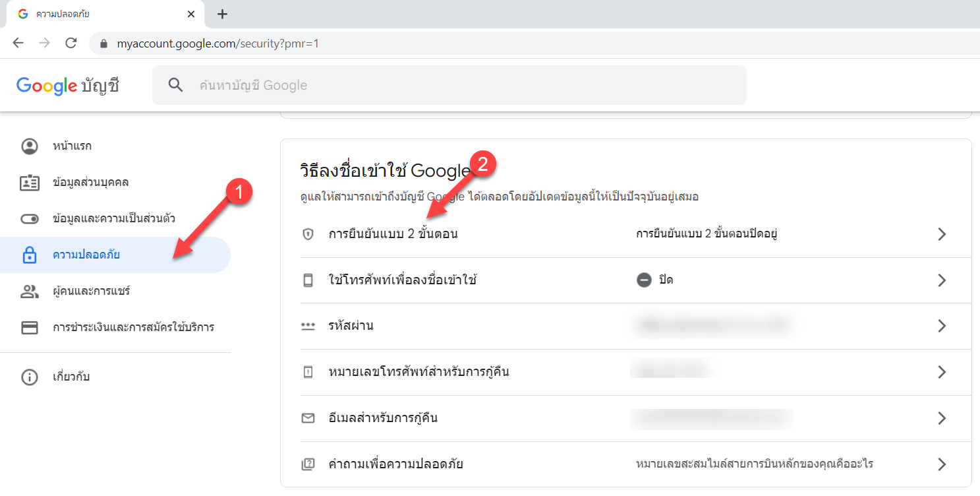Click the envelope icon beside อีเมลสำหรับการกู้คืน
Image resolution: width=980 pixels, height=496 pixels.
(308, 418)
